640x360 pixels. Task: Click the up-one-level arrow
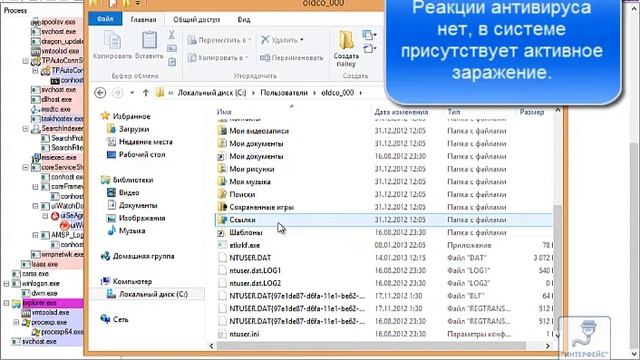pos(146,93)
